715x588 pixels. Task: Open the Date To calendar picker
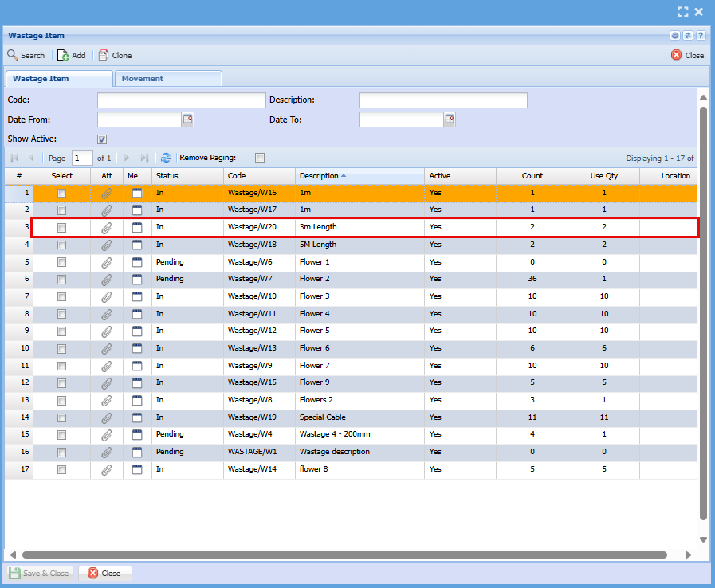click(x=450, y=120)
